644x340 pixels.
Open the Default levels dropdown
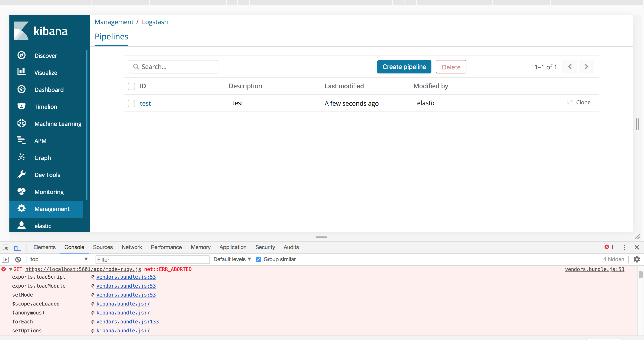pyautogui.click(x=232, y=259)
